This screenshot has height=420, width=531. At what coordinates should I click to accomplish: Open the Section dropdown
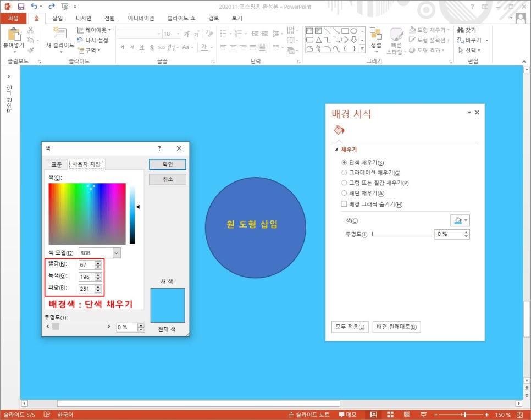[90, 51]
